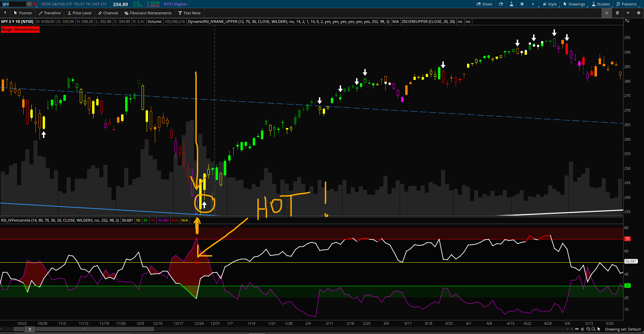Pick the Price Level drawing tool
The image size is (644, 334).
pos(79,13)
